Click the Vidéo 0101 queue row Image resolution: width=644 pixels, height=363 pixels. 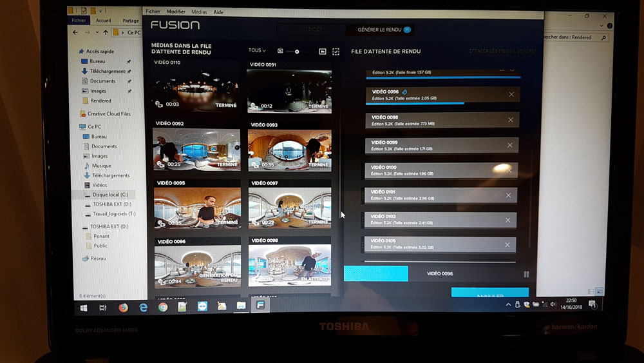(440, 195)
